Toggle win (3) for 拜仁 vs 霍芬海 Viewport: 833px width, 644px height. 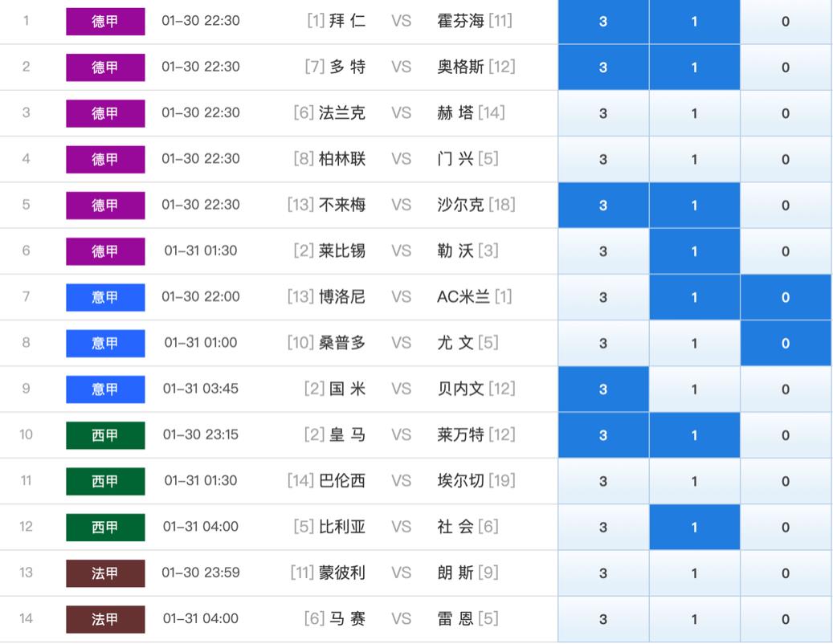point(603,21)
